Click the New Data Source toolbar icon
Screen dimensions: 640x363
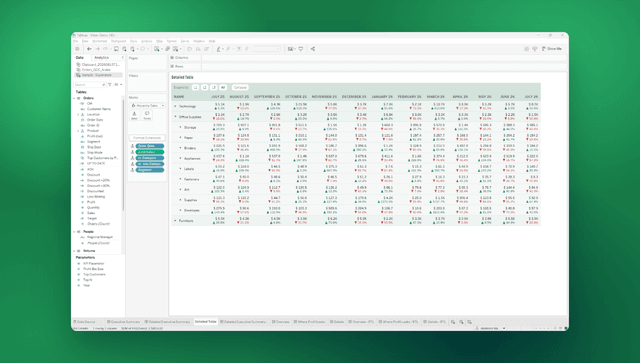(x=124, y=49)
